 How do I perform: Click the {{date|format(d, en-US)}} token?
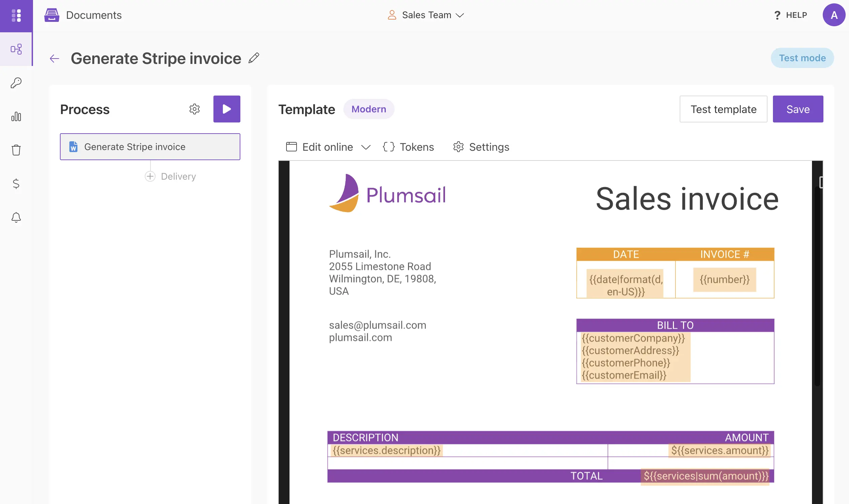click(626, 285)
